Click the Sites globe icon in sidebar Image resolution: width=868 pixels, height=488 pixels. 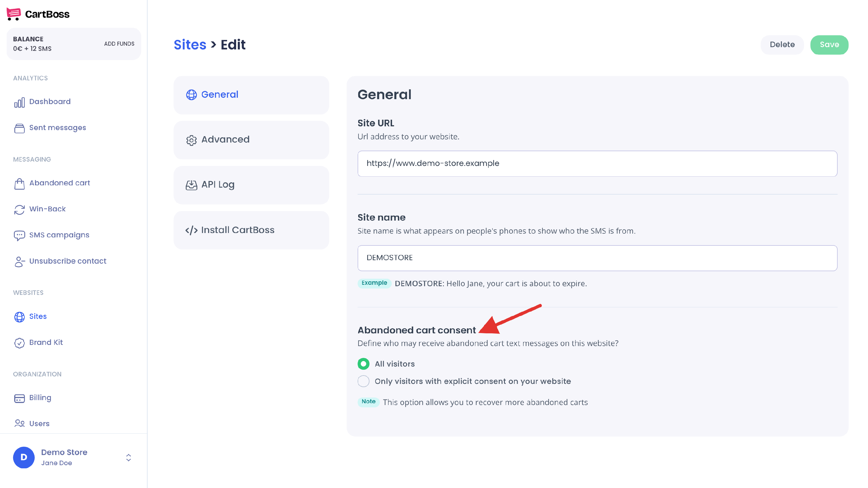coord(19,317)
